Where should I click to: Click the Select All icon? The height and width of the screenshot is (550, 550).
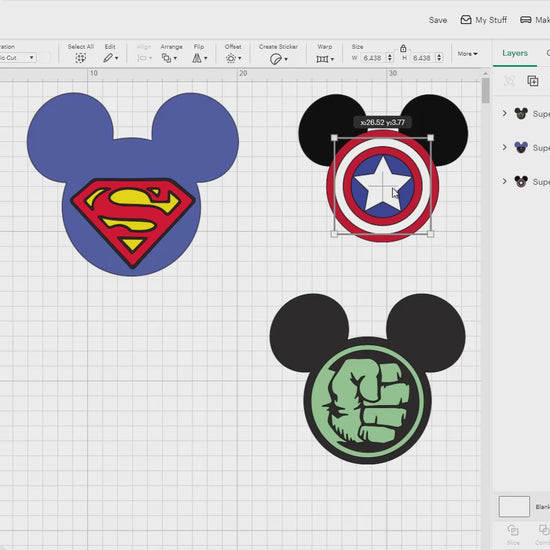click(x=80, y=58)
